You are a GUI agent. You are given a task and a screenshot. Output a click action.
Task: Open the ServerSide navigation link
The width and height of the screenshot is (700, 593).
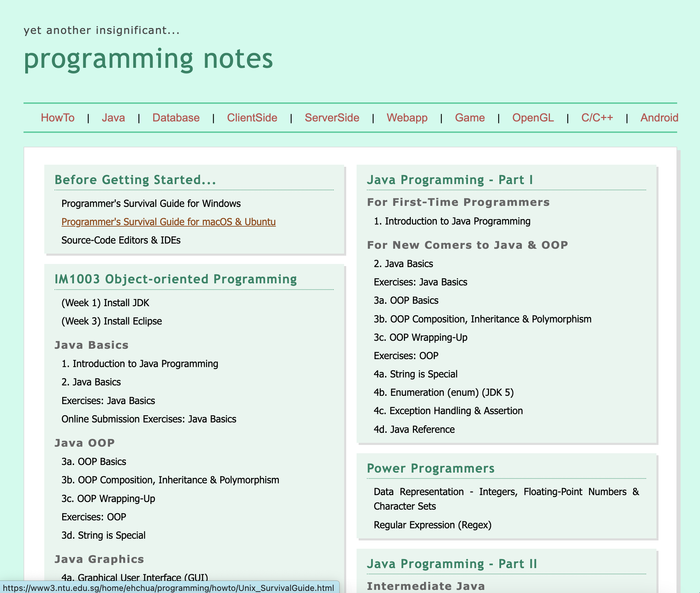click(x=332, y=118)
